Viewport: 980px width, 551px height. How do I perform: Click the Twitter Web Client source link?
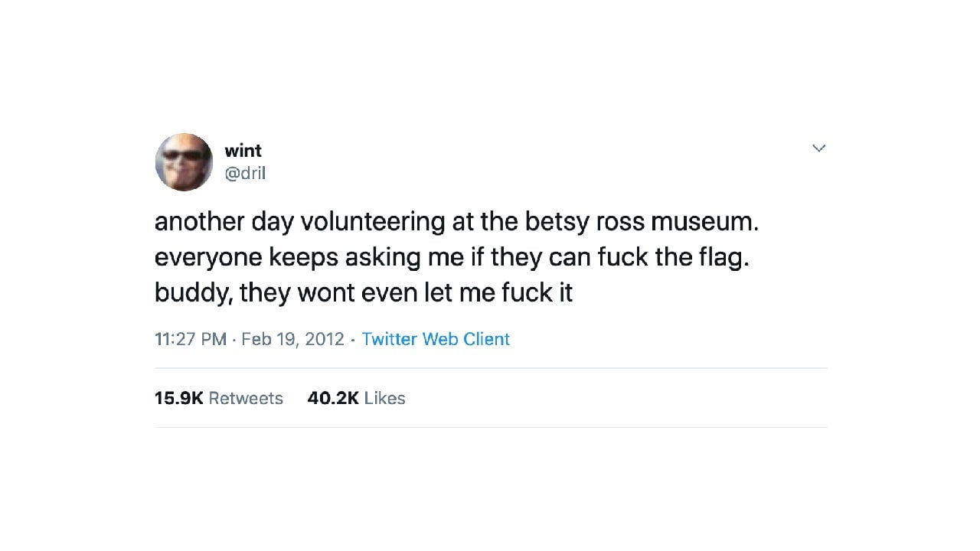(436, 339)
